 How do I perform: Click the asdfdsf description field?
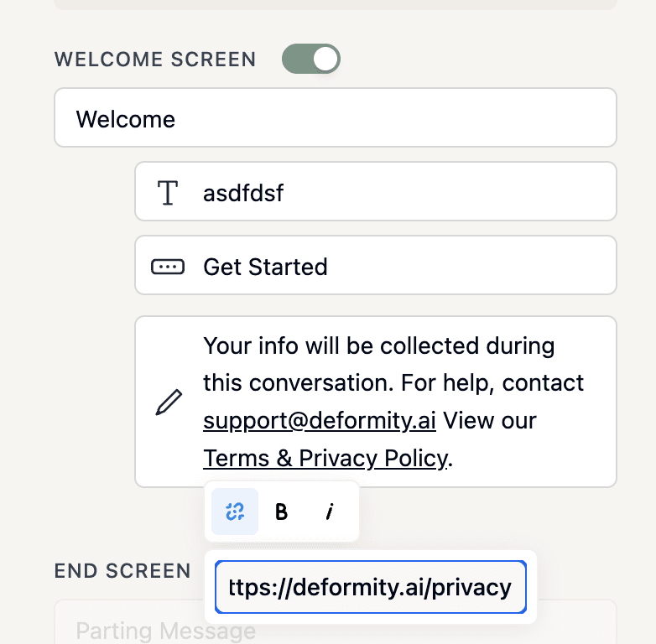click(403, 194)
